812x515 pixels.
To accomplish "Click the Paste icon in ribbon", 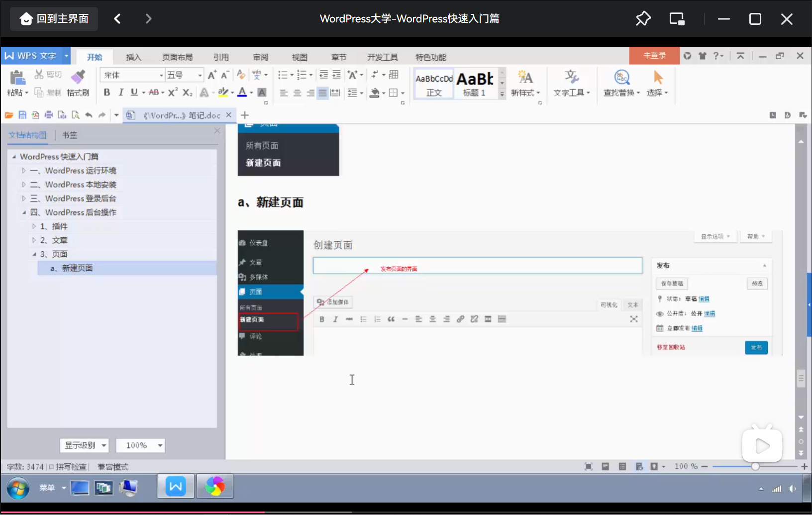I will coord(17,78).
